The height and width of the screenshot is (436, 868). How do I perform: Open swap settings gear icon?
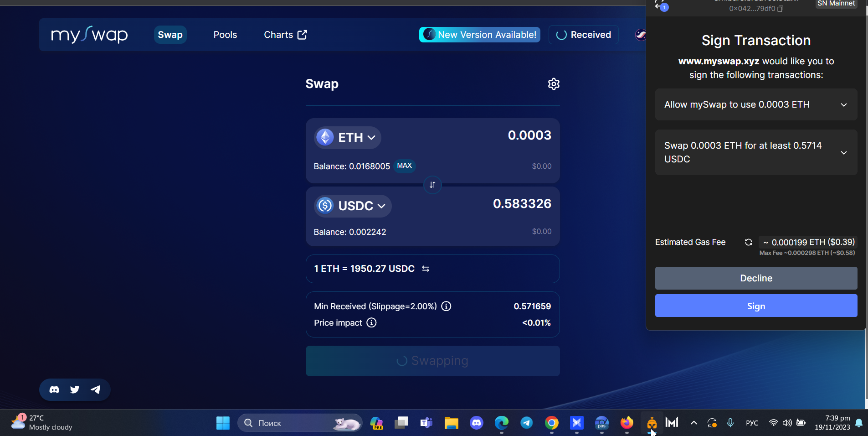click(554, 84)
